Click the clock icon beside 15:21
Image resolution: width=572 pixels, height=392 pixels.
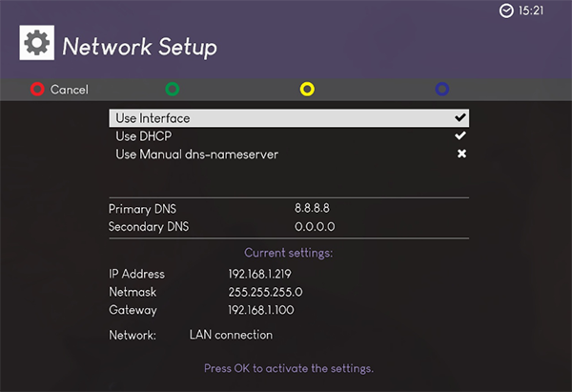click(506, 10)
